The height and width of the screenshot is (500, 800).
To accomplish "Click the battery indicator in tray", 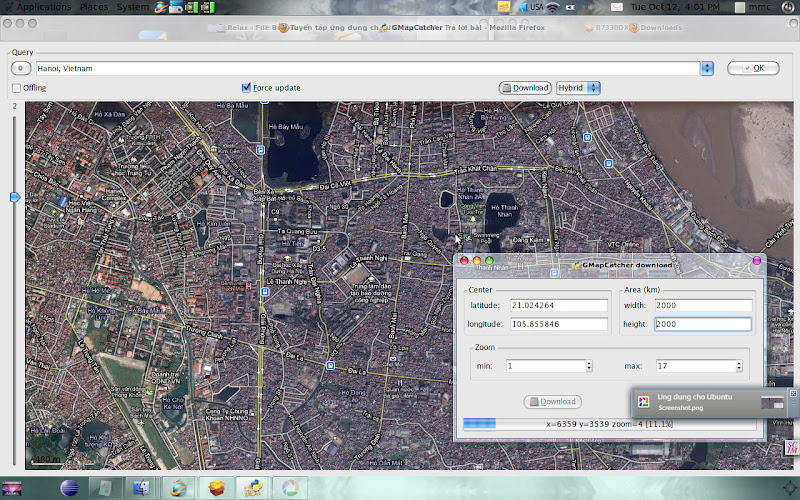I will (x=570, y=7).
